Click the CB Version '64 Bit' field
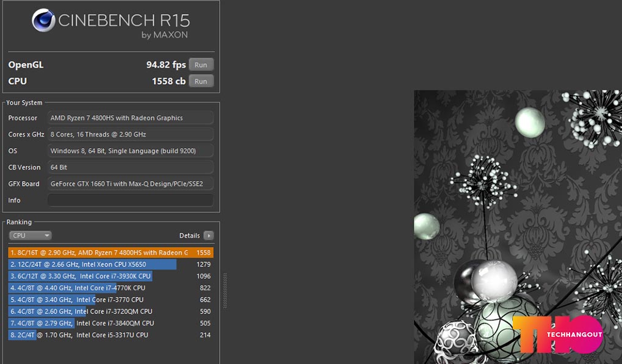 [130, 167]
